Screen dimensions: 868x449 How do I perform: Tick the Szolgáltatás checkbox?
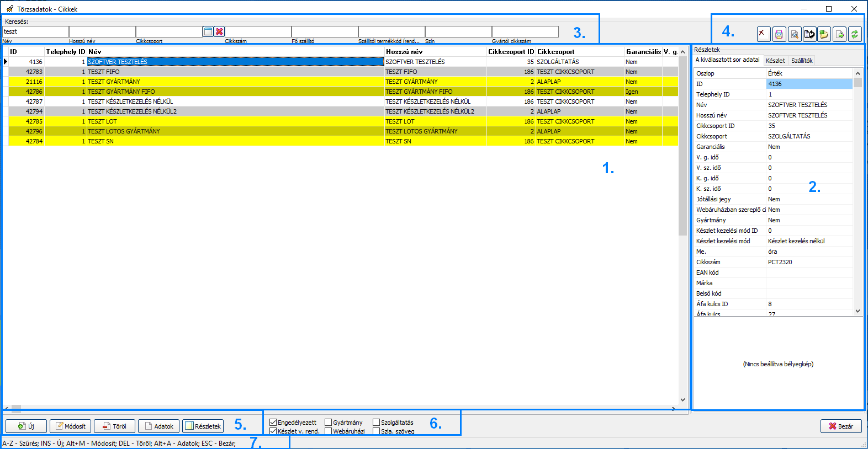tap(376, 423)
